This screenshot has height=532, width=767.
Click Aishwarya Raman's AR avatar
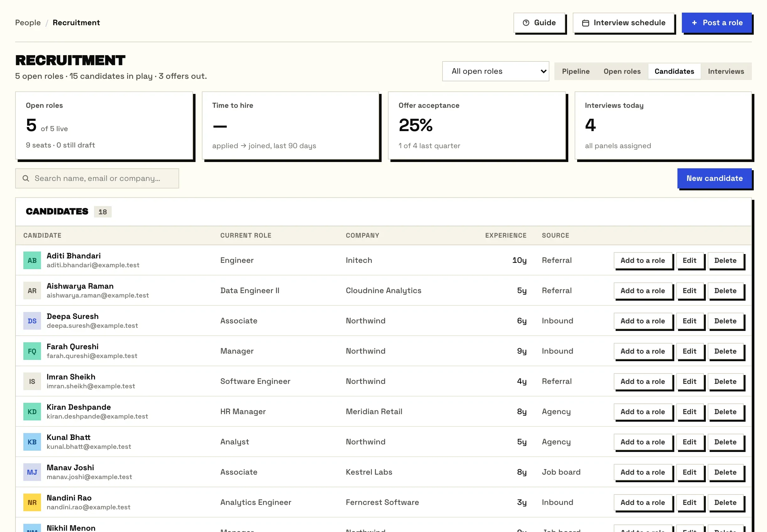pyautogui.click(x=32, y=291)
